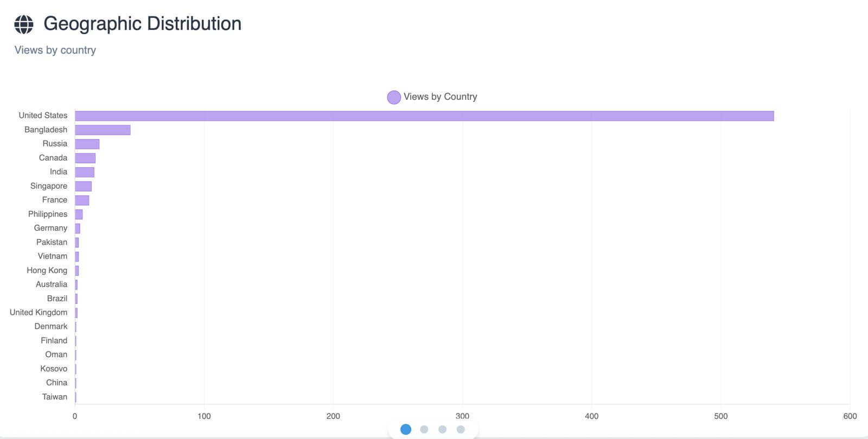Click the France views bar

[x=82, y=200]
